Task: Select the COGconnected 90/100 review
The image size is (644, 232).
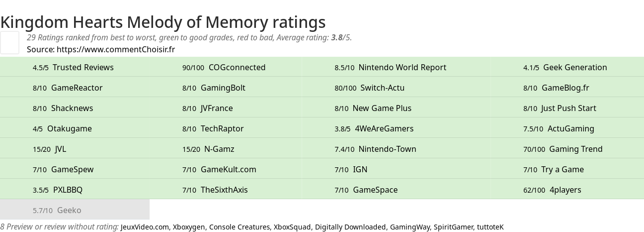Action: pyautogui.click(x=237, y=67)
